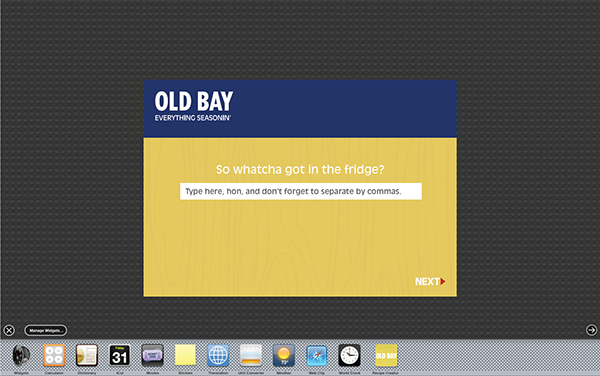Open the Calculator widget
Screen dimensions: 600x376
coord(54,355)
